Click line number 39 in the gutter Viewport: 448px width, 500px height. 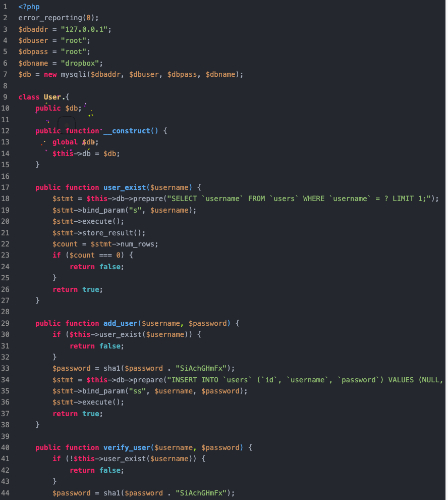tap(5, 436)
